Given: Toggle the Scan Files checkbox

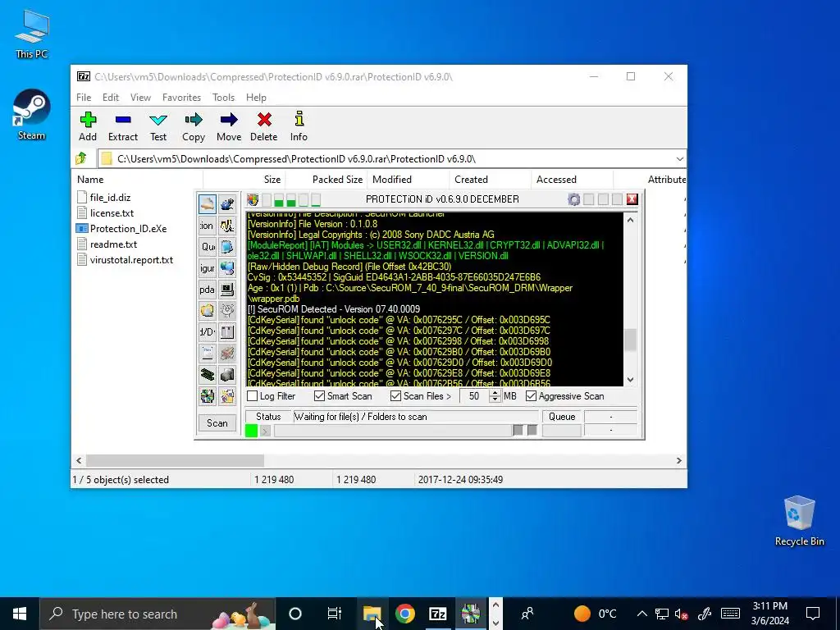Looking at the screenshot, I should coord(396,396).
